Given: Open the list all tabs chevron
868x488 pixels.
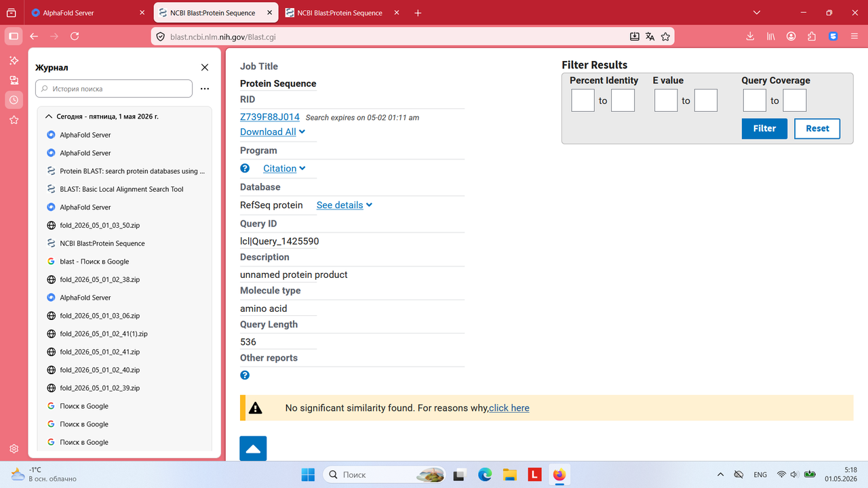Looking at the screenshot, I should coord(757,13).
